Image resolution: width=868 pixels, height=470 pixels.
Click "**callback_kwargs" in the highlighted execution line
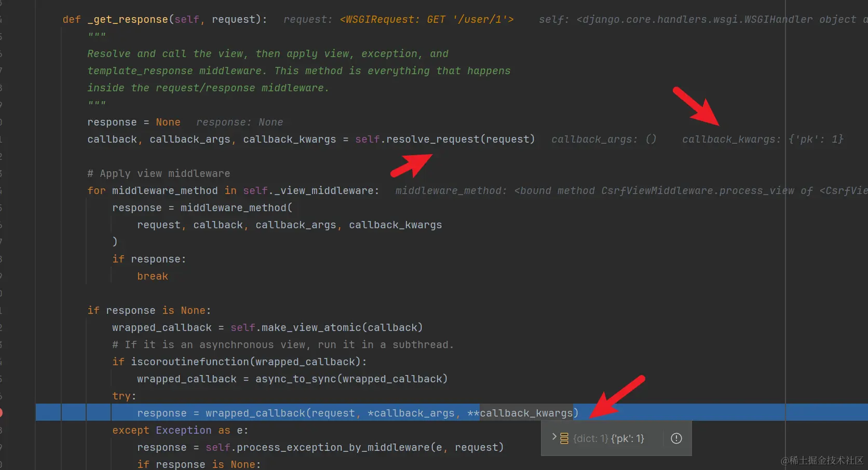520,413
